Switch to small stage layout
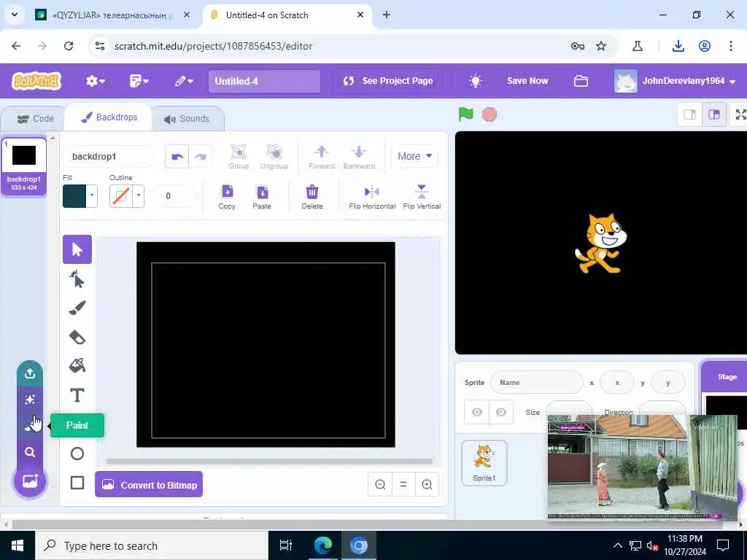Viewport: 747px width, 560px height. click(x=689, y=114)
